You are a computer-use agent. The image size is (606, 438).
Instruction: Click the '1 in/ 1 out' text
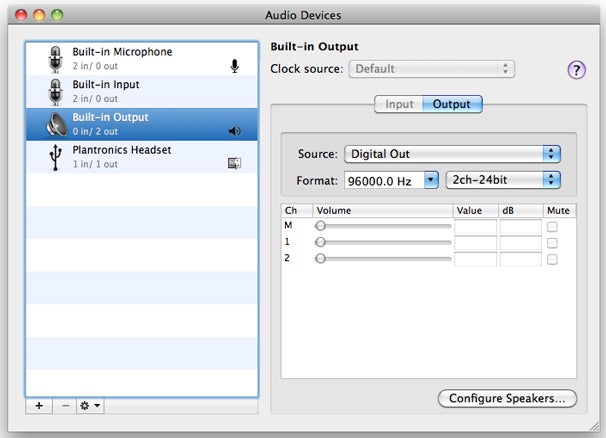(x=95, y=164)
